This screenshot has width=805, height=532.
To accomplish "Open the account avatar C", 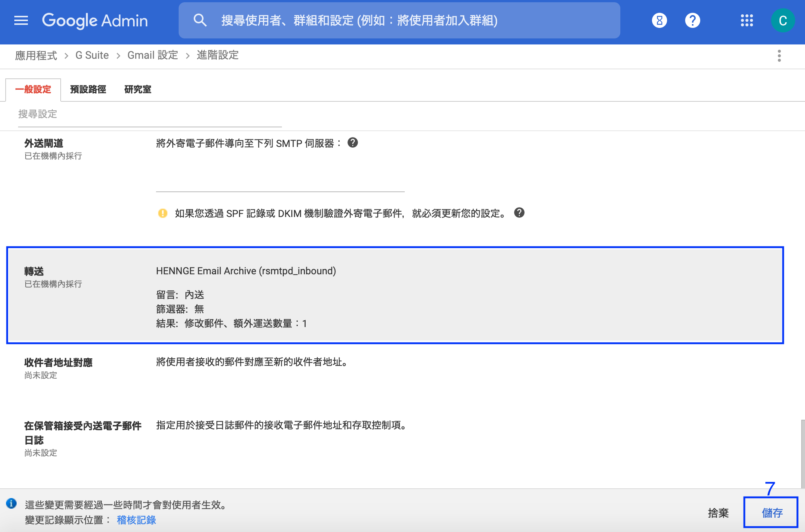I will [783, 20].
